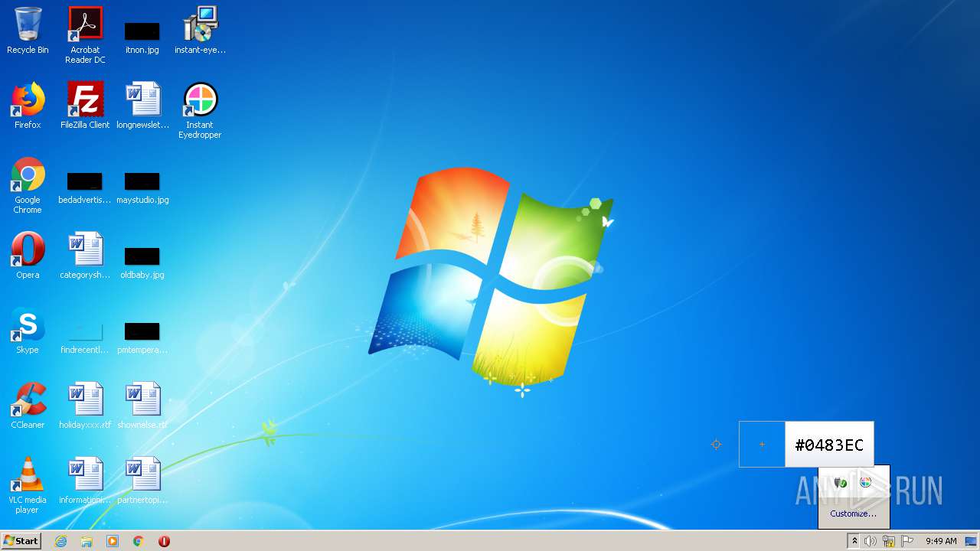Open the volume speaker tray icon

tap(871, 541)
